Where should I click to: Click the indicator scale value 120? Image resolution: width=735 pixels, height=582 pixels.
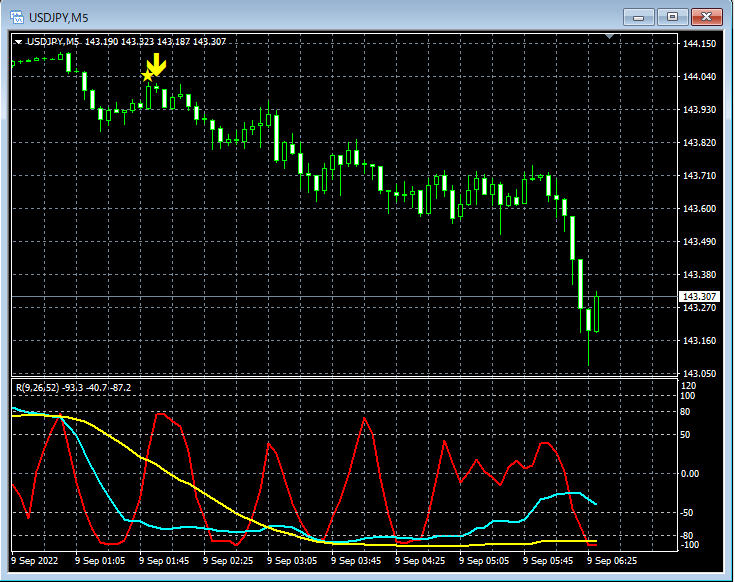tap(689, 386)
